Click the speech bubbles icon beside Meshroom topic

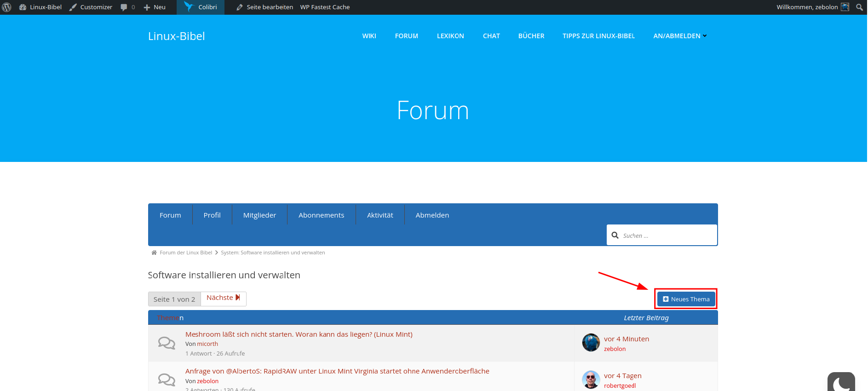[167, 343]
